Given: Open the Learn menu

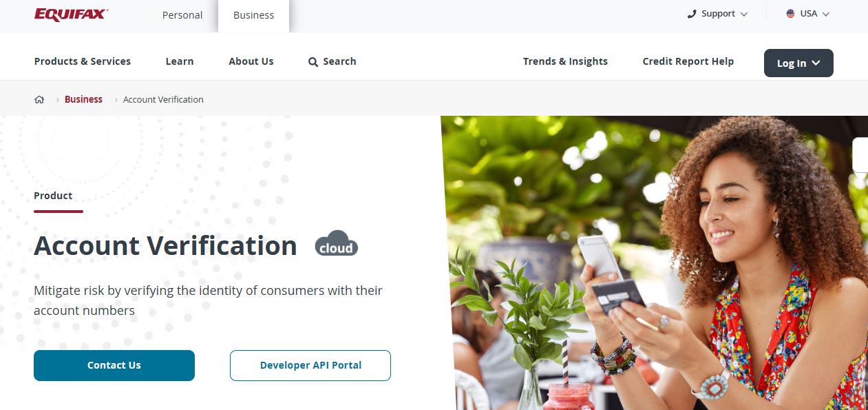Looking at the screenshot, I should click(x=180, y=61).
